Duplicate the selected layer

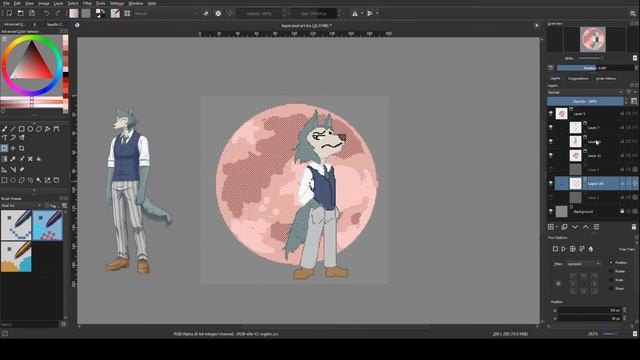(564, 227)
